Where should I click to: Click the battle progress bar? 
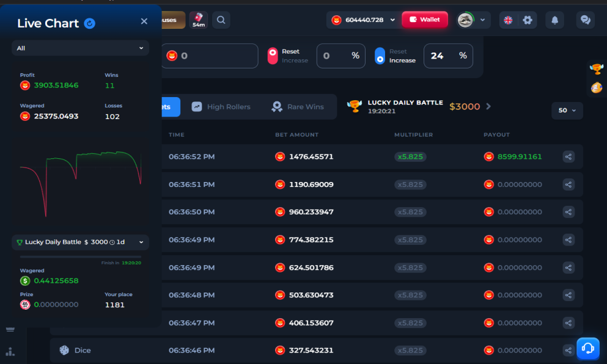click(x=81, y=257)
